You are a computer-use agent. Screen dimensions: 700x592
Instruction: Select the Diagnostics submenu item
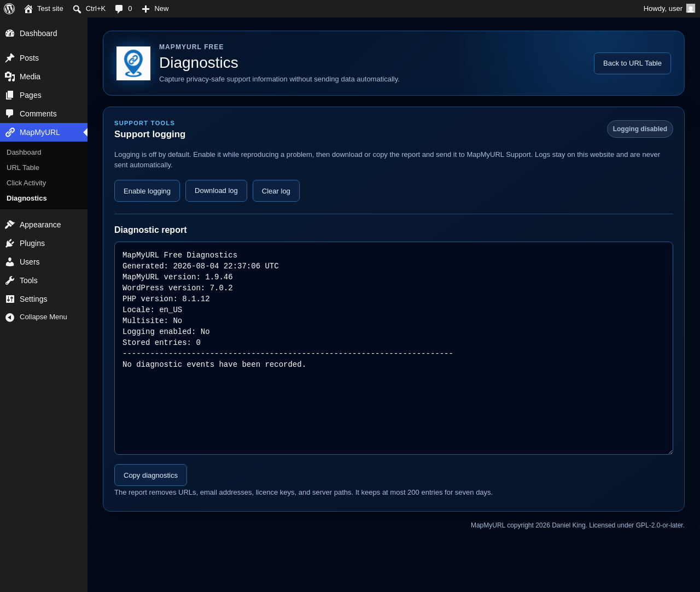tap(27, 198)
